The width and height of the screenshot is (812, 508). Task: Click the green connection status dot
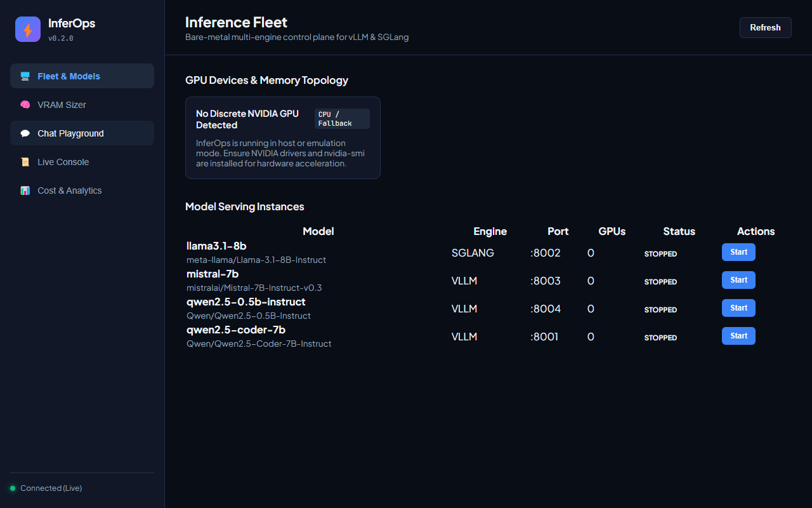click(x=13, y=488)
